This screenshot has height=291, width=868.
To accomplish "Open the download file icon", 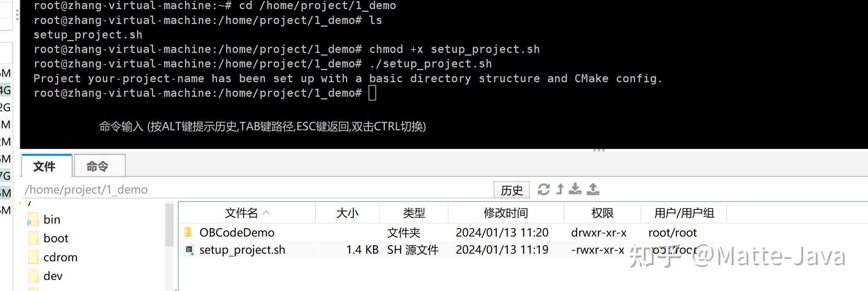I will (575, 189).
